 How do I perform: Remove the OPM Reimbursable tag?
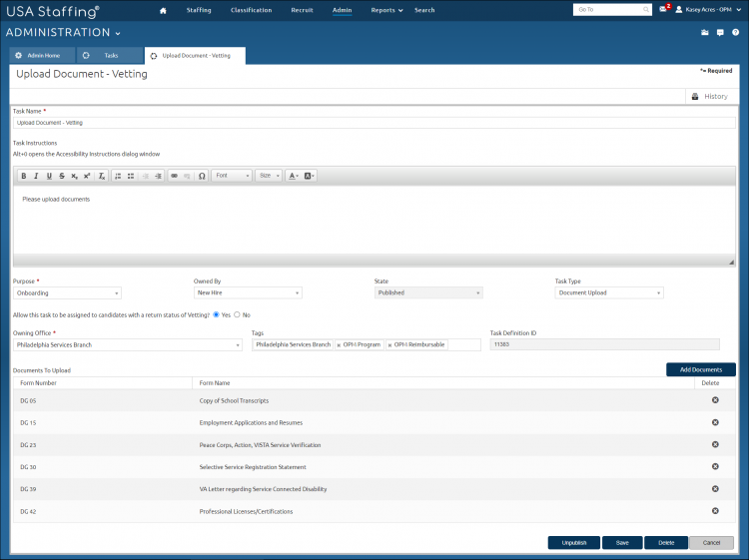389,345
